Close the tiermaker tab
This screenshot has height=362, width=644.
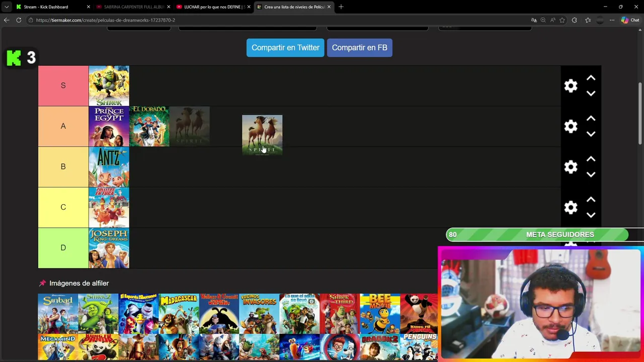tap(329, 7)
